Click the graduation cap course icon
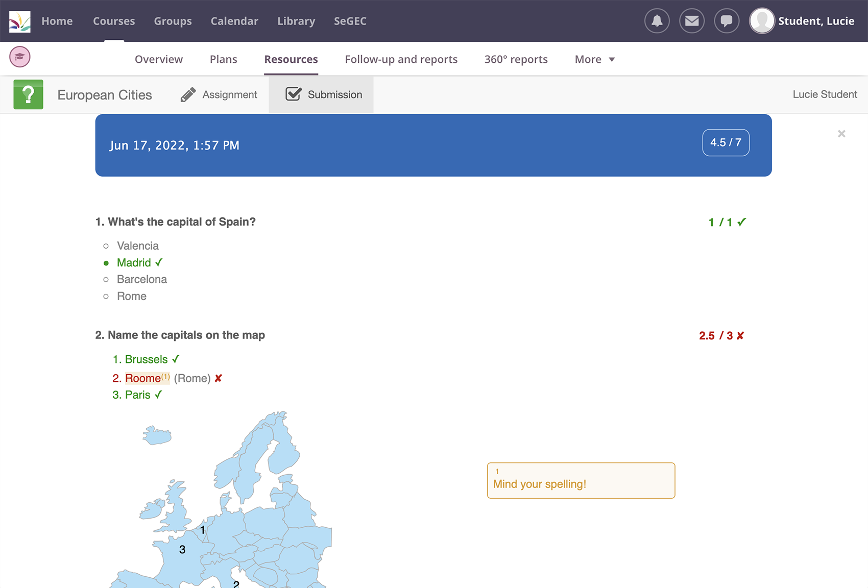Screen dimensions: 868x588 tap(20, 57)
